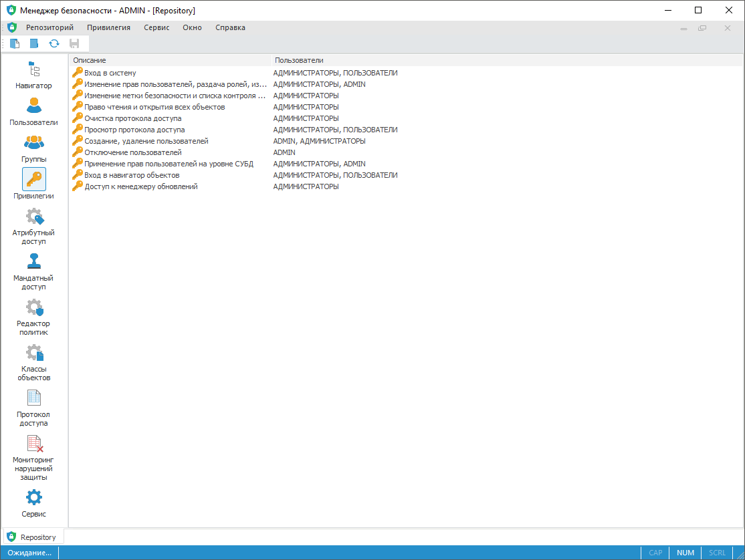This screenshot has width=745, height=560.
Task: Click key icon of Доступ к менеджеру обновлений
Action: tap(78, 186)
